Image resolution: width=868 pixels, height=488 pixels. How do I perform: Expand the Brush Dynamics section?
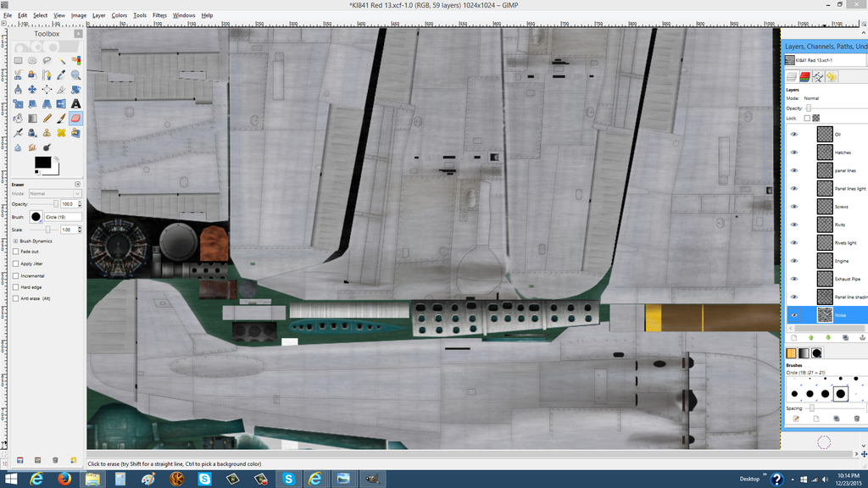click(x=15, y=241)
